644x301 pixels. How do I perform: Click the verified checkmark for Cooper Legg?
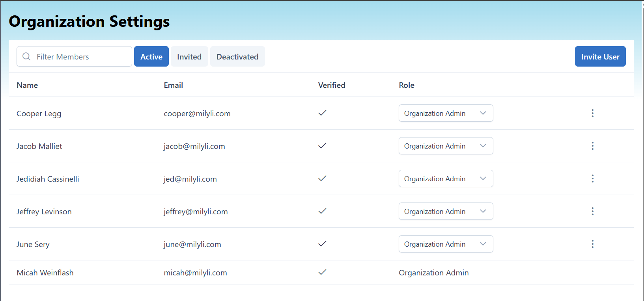tap(322, 113)
